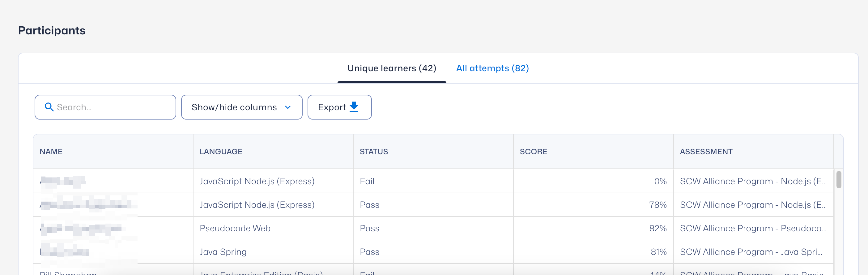Viewport: 868px width, 275px height.
Task: Select the Pseudocode Web language row
Action: pos(433,229)
